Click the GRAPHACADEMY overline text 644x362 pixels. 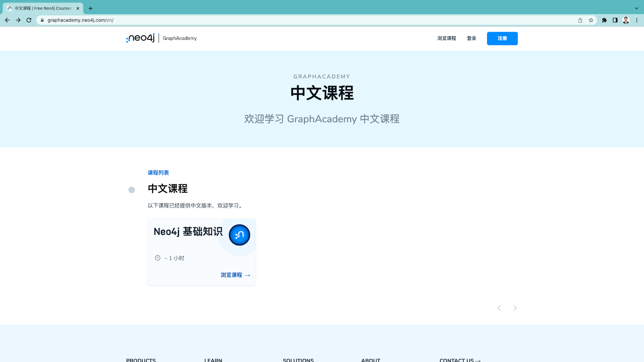click(322, 76)
